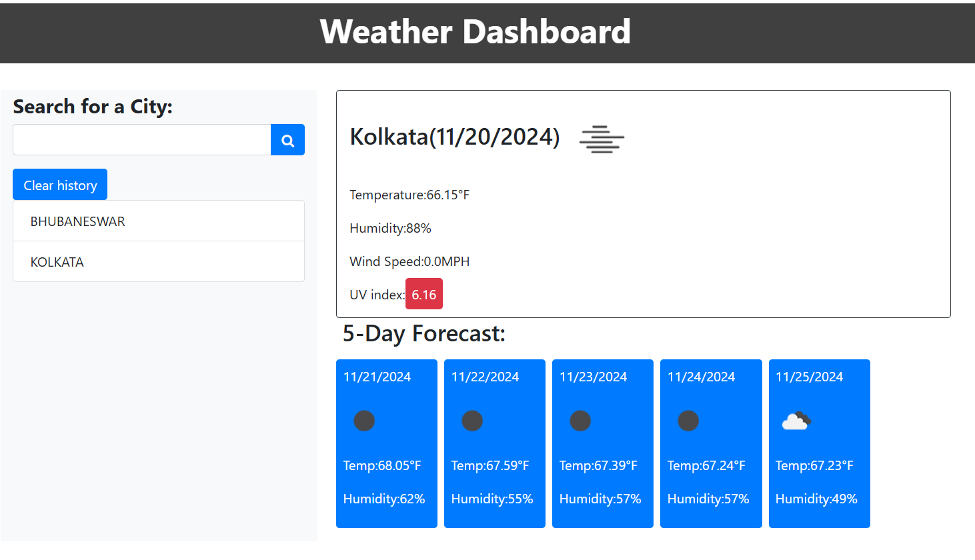Select BHUBANESWAR from search history
975x560 pixels.
(x=159, y=221)
